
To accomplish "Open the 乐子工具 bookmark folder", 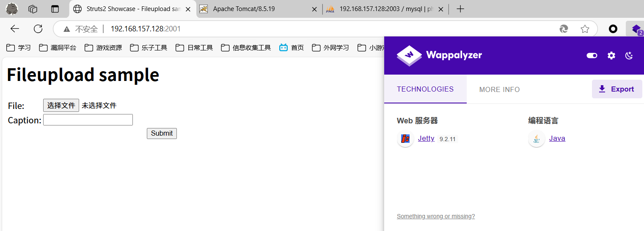I will [x=149, y=47].
